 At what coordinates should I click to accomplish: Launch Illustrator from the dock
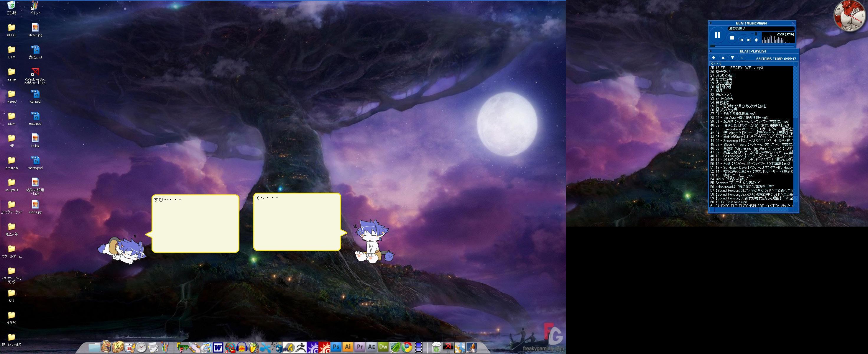(x=348, y=347)
